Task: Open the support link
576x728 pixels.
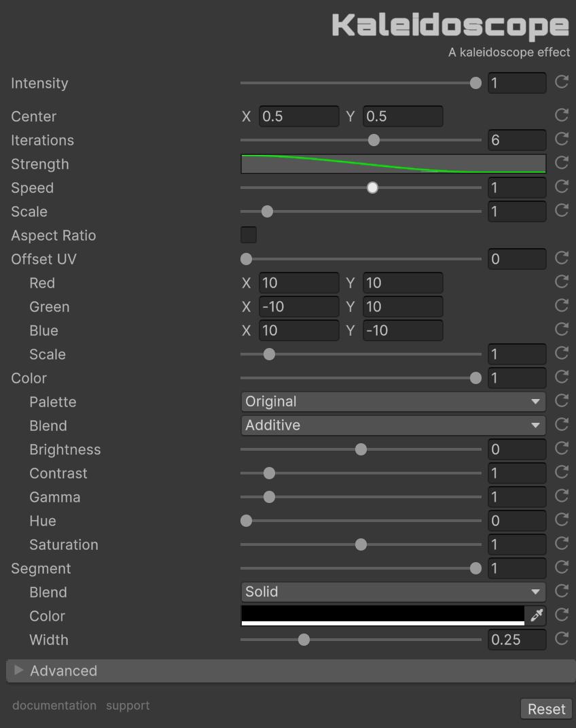Action: click(128, 706)
